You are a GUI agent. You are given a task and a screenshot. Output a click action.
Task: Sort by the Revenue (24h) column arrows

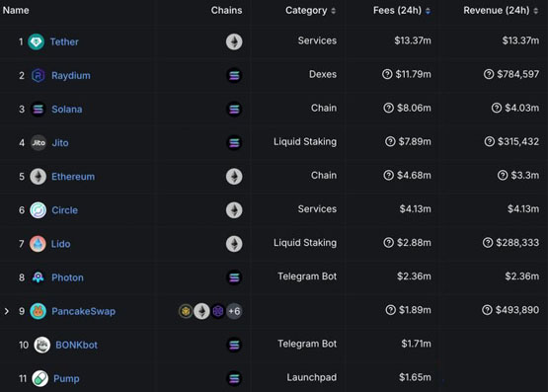pyautogui.click(x=536, y=11)
